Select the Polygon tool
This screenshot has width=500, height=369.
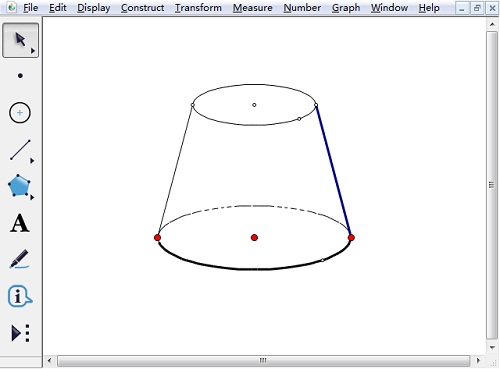click(19, 185)
